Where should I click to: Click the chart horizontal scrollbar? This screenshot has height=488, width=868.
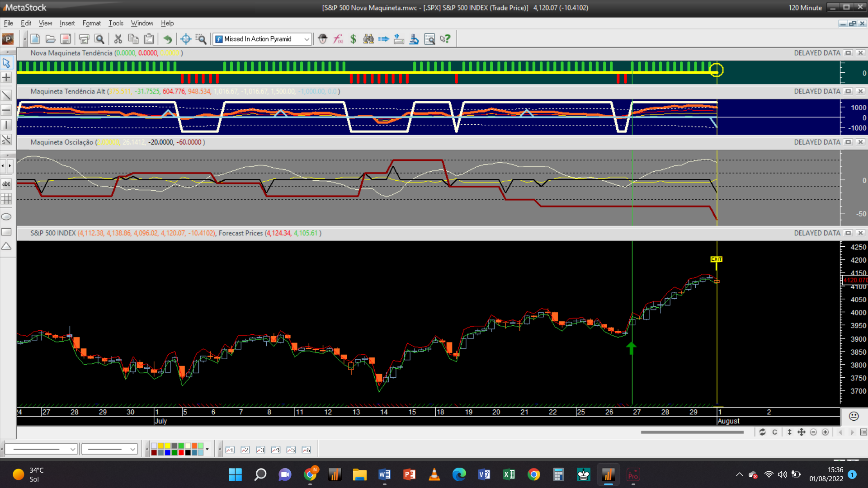click(692, 432)
